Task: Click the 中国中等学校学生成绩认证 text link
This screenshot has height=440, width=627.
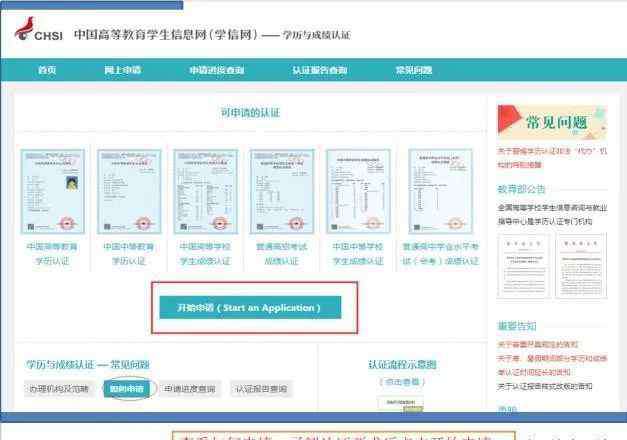Action: click(358, 254)
